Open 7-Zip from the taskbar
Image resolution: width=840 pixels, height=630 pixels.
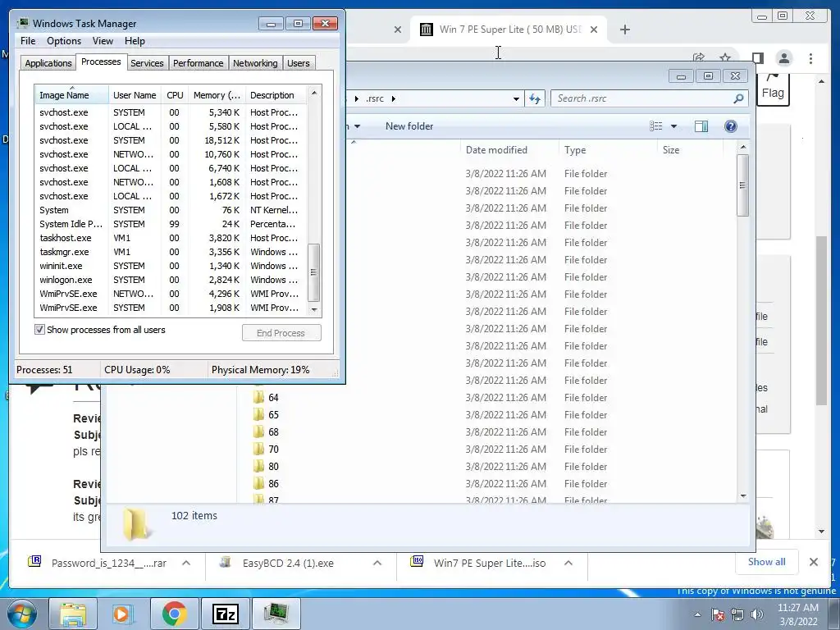coord(225,614)
